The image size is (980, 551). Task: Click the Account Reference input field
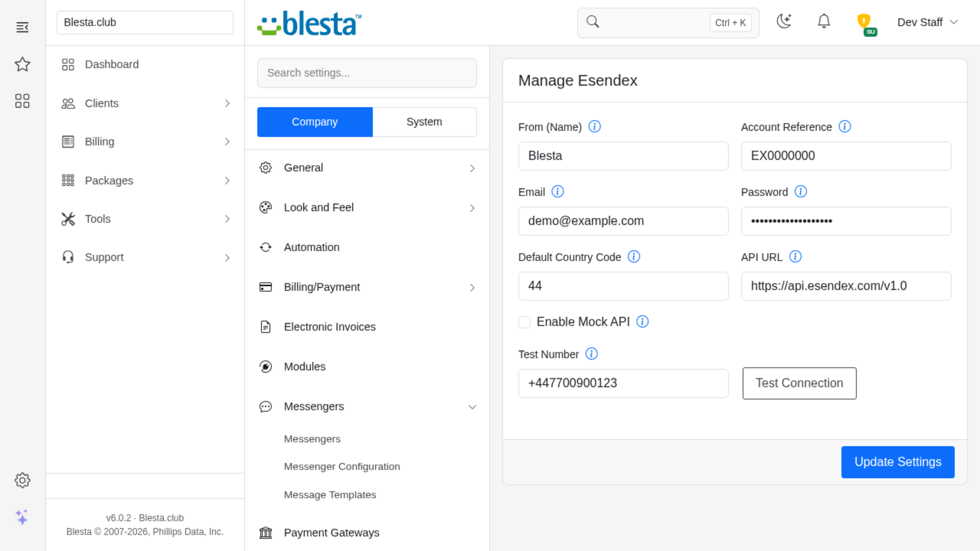point(846,156)
